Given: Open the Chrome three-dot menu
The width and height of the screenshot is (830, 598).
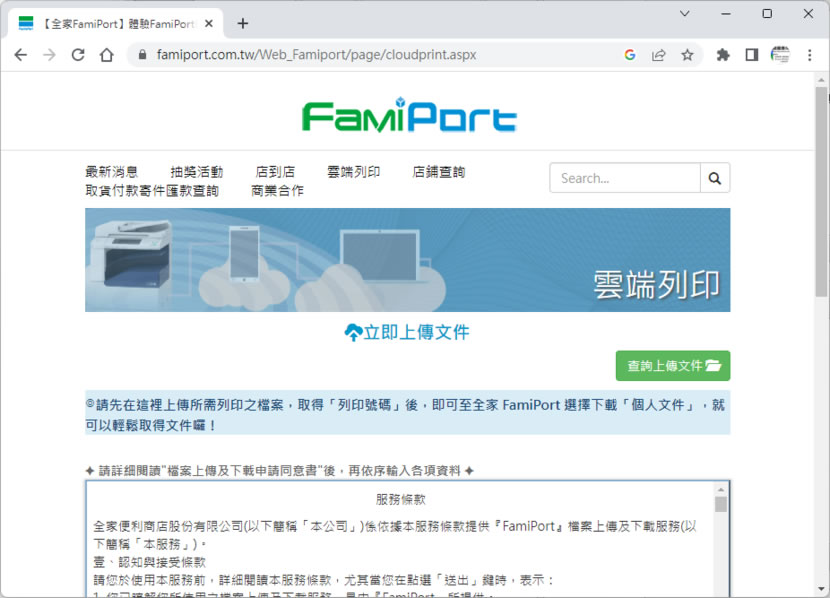Looking at the screenshot, I should (809, 55).
